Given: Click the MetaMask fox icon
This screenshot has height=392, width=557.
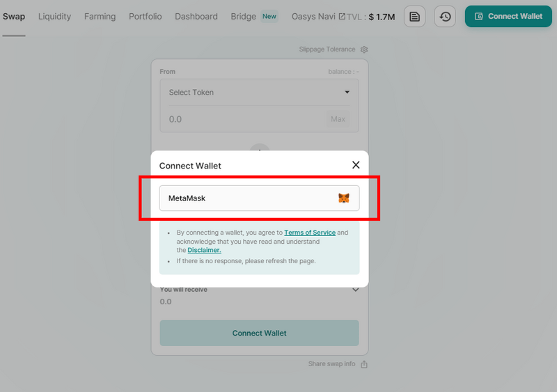Looking at the screenshot, I should coord(344,198).
